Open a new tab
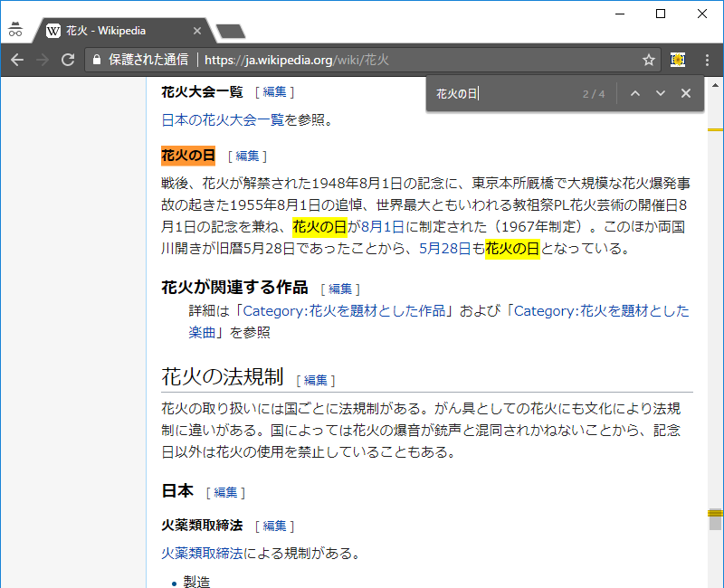The height and width of the screenshot is (588, 724). click(232, 32)
